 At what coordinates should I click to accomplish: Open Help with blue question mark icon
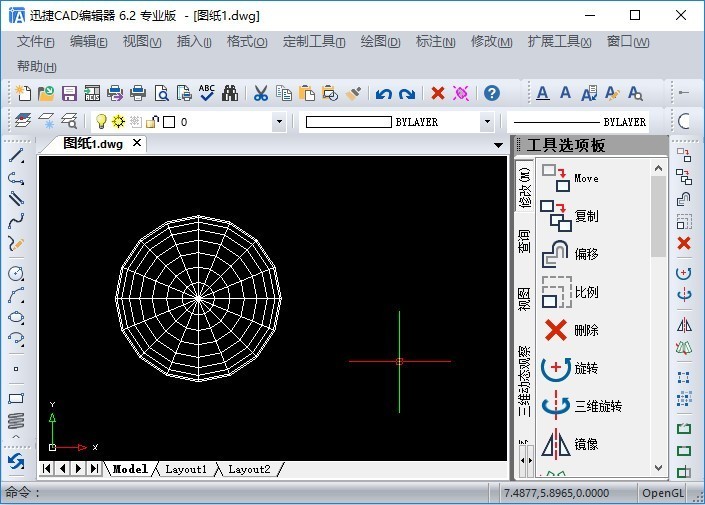[492, 93]
